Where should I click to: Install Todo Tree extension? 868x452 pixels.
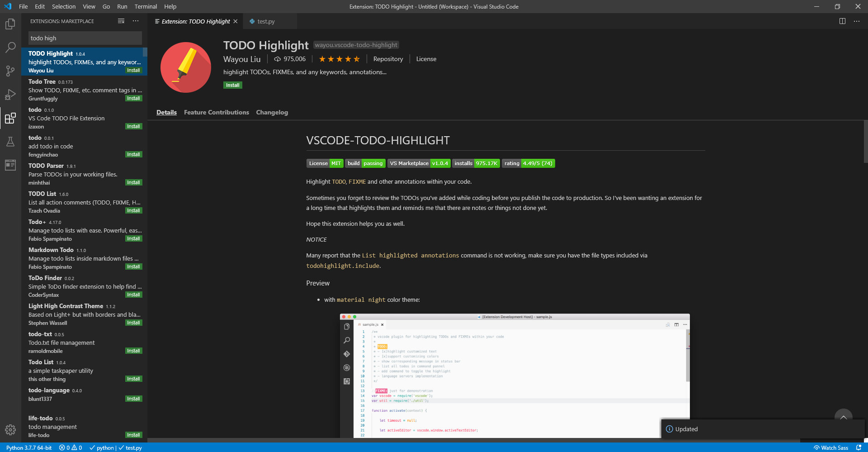[133, 98]
